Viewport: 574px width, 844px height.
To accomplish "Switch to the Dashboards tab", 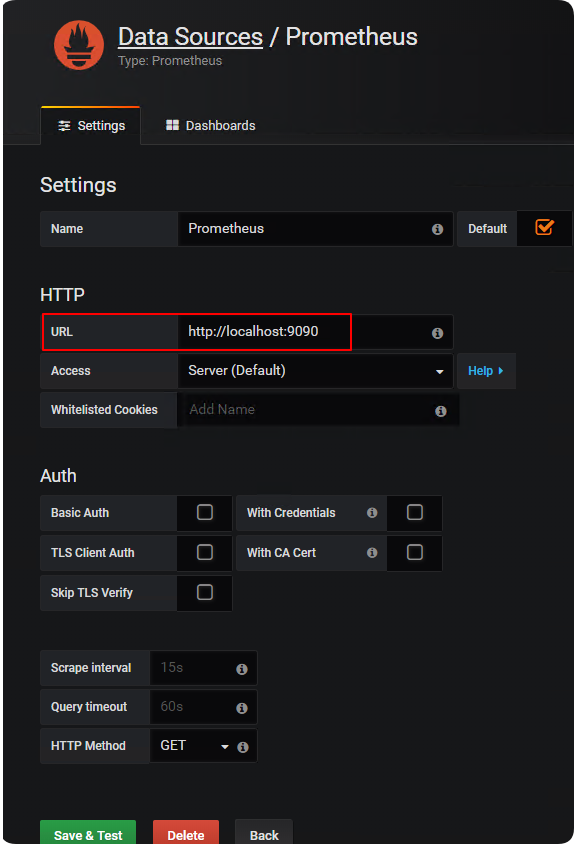I will [211, 125].
